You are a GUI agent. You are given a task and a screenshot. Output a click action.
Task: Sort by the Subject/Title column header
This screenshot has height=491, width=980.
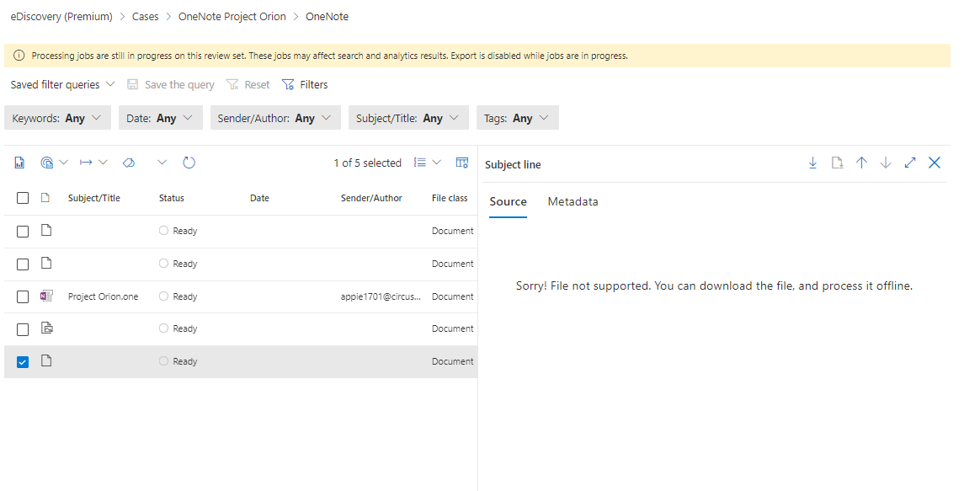[x=93, y=198]
